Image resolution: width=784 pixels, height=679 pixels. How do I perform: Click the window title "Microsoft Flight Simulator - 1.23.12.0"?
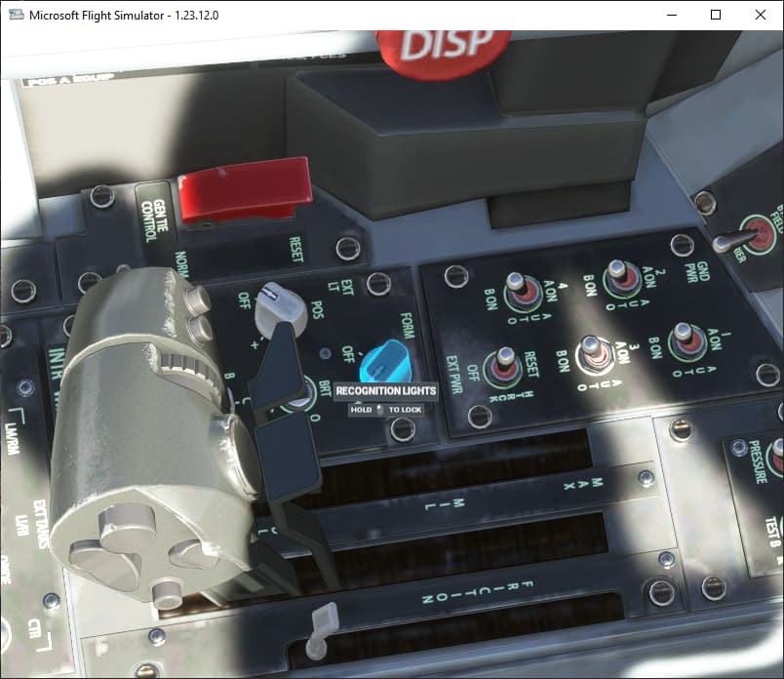click(124, 15)
